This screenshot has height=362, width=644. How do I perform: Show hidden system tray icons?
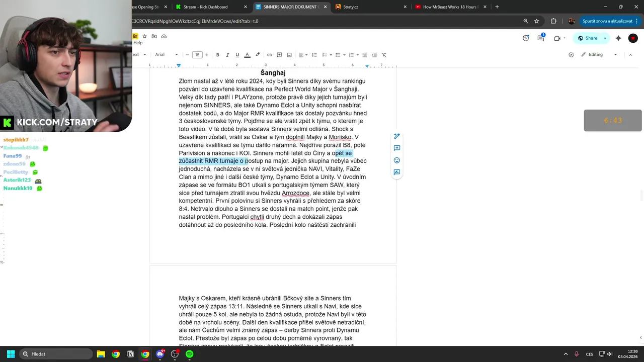click(x=566, y=354)
